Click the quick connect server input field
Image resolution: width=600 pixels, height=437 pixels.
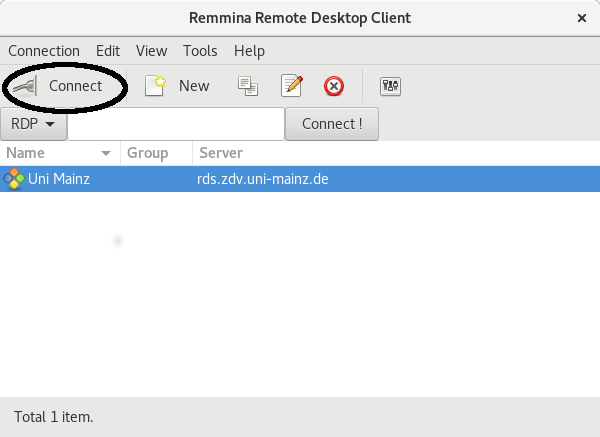click(x=176, y=124)
